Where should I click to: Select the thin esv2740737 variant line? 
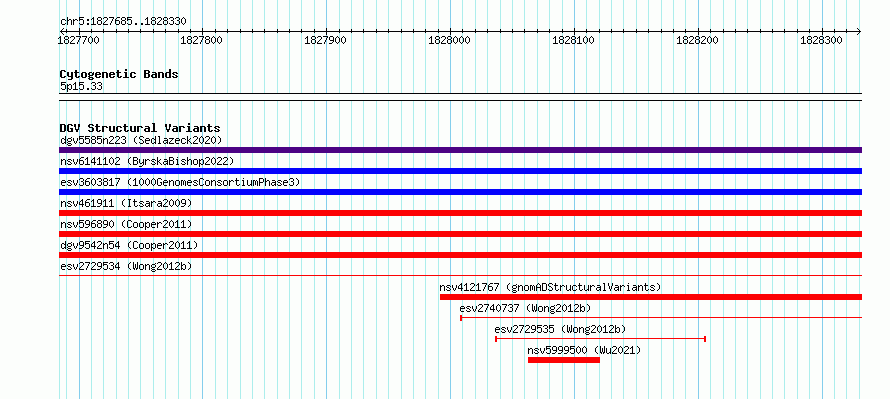661,318
